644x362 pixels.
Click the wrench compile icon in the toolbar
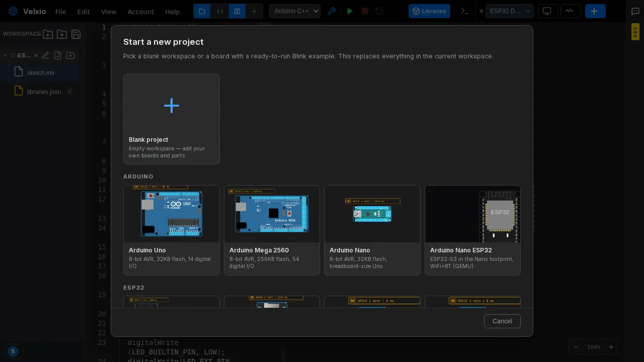(x=332, y=11)
